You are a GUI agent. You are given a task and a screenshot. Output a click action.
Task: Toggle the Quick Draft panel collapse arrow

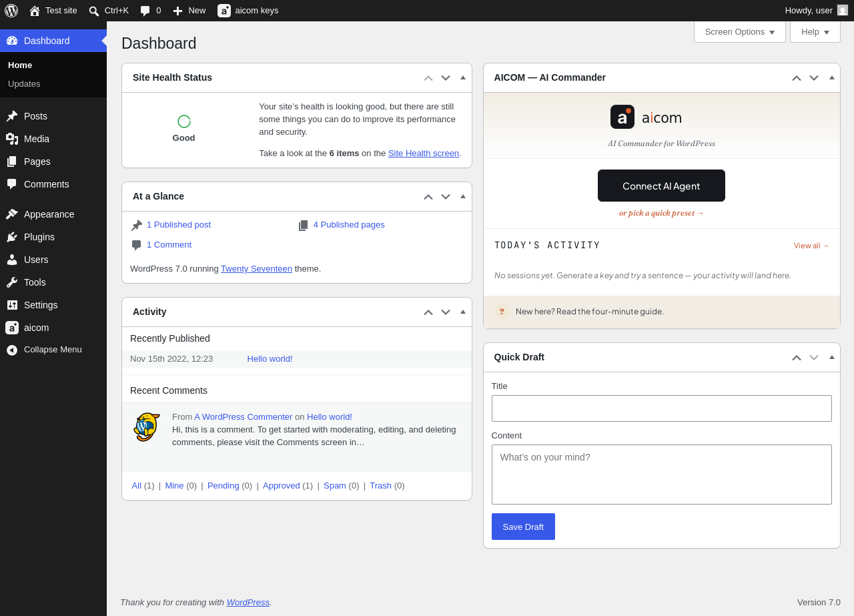pyautogui.click(x=832, y=357)
